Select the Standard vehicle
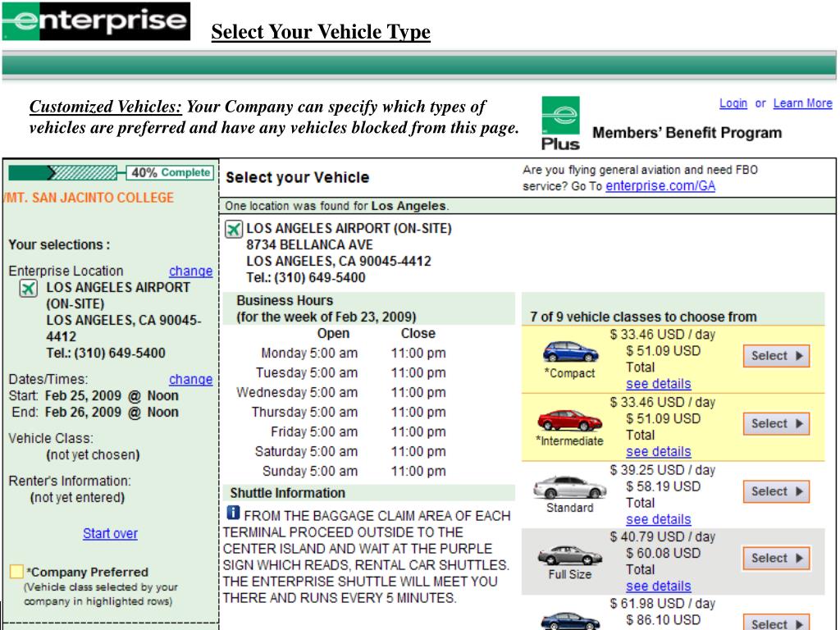Screen dimensions: 840x630 [776, 491]
